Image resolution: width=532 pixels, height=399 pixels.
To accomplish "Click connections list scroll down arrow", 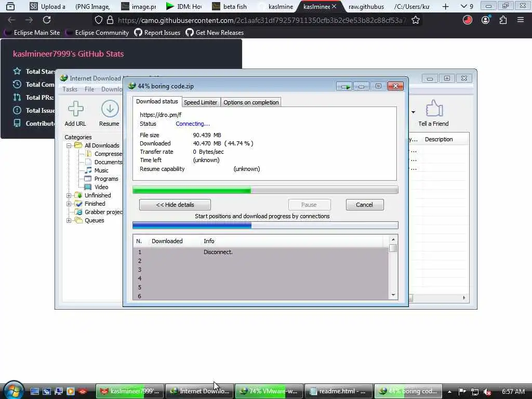I will click(x=393, y=295).
